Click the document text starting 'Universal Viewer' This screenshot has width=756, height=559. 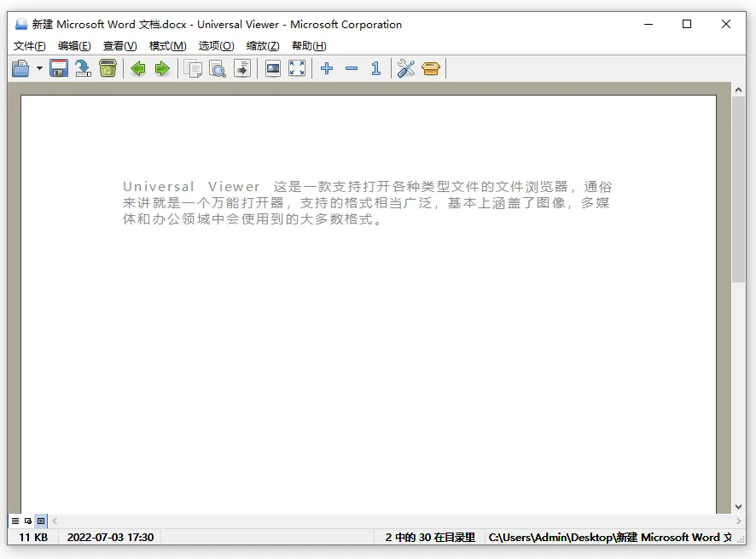[x=368, y=203]
